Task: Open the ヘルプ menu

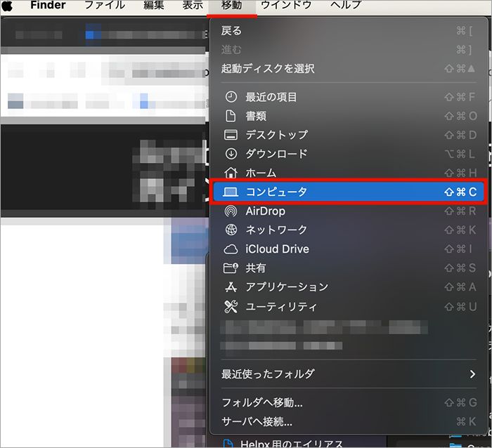Action: 346,5
